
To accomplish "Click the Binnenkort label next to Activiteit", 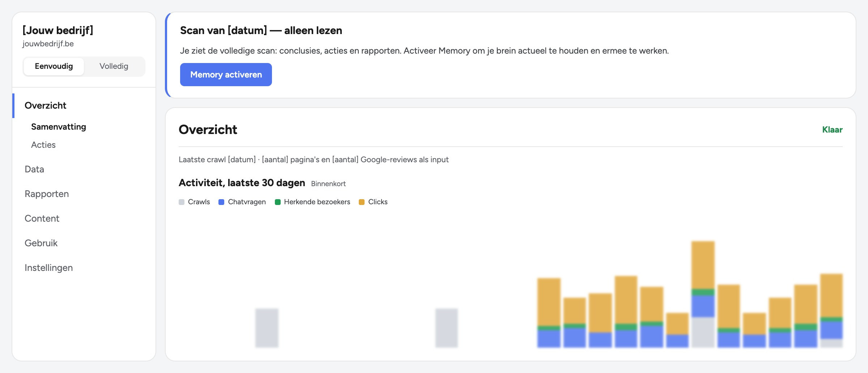I will point(328,184).
